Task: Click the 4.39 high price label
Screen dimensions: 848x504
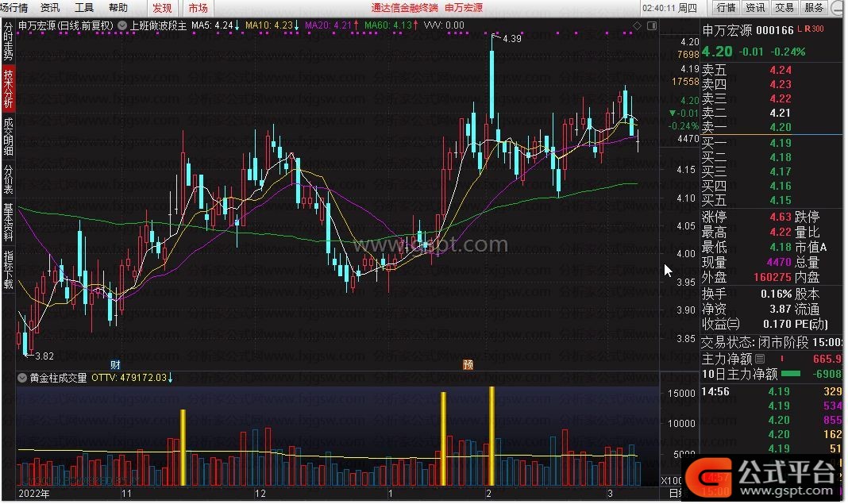Action: click(x=511, y=39)
